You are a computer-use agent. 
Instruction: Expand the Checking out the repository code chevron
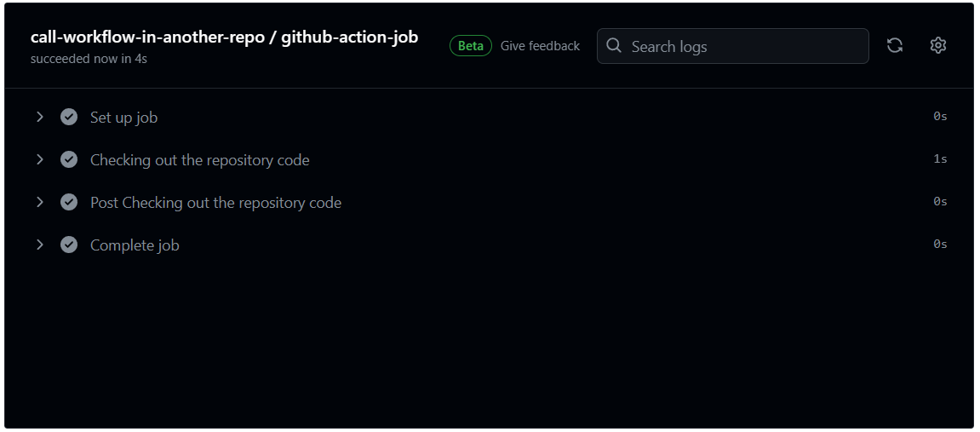coord(39,159)
